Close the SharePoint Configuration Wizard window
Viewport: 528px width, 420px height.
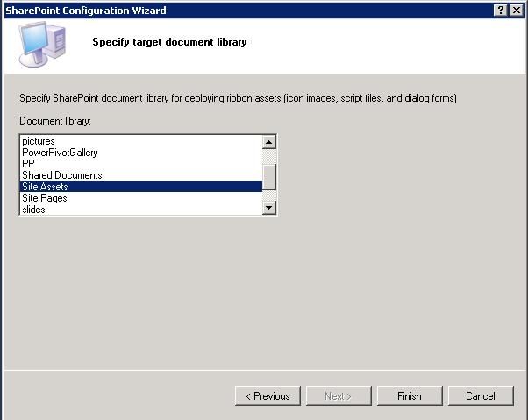(517, 11)
